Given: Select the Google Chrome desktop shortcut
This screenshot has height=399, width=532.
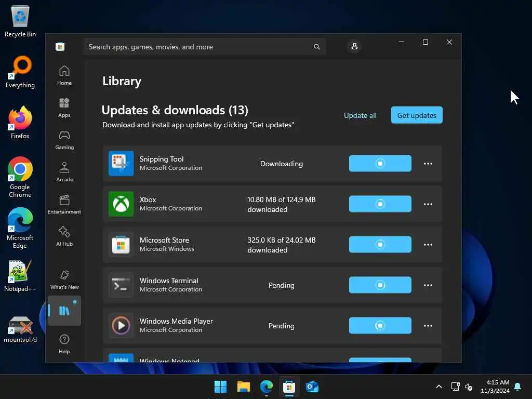Looking at the screenshot, I should coord(20,178).
